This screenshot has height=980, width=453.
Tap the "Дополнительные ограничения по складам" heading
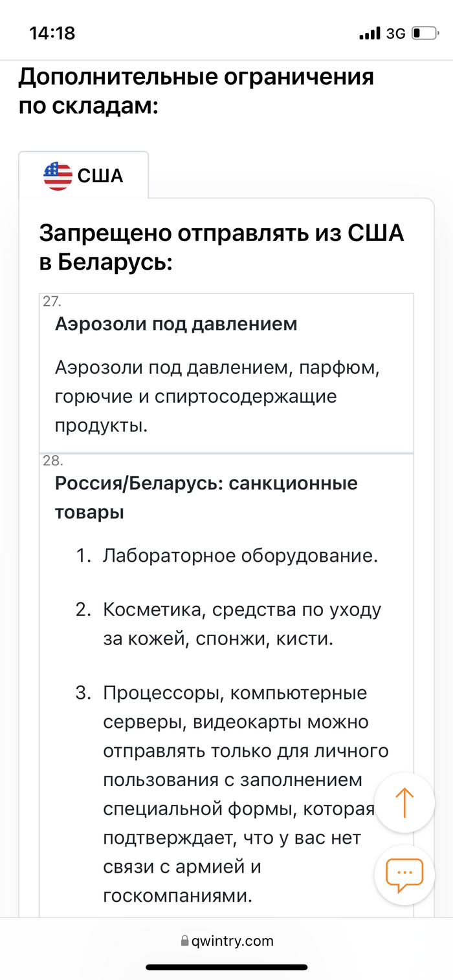coord(195,91)
